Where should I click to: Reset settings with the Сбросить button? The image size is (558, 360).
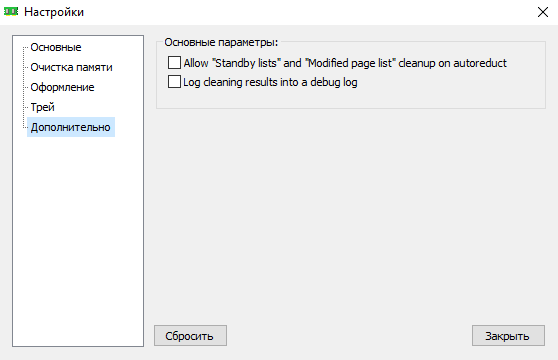(x=190, y=335)
